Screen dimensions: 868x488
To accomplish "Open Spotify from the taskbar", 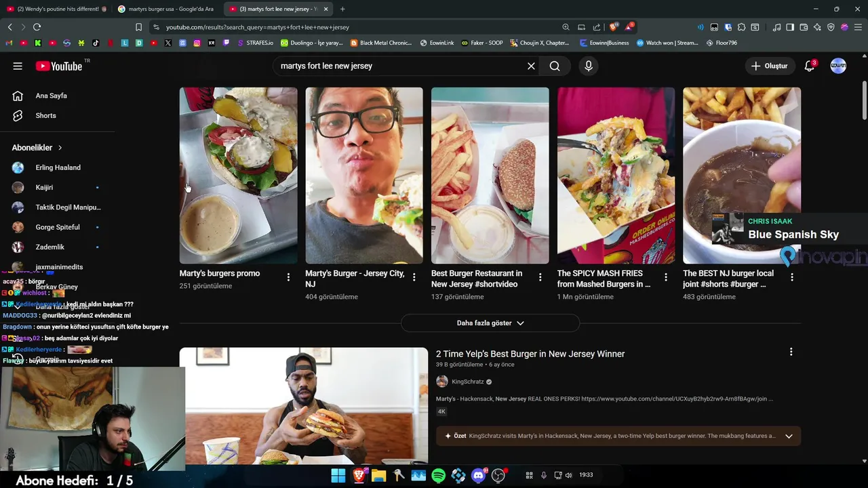I will [438, 475].
